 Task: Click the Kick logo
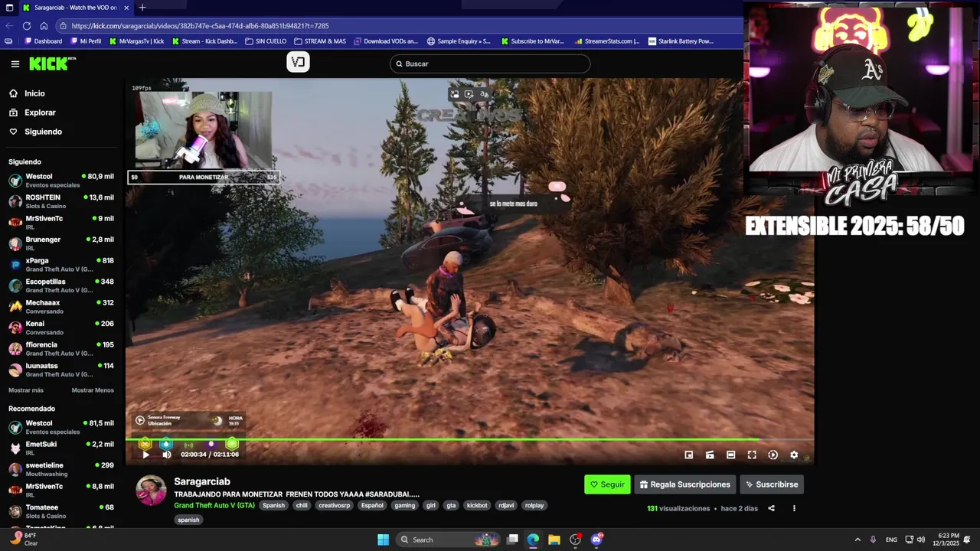52,64
